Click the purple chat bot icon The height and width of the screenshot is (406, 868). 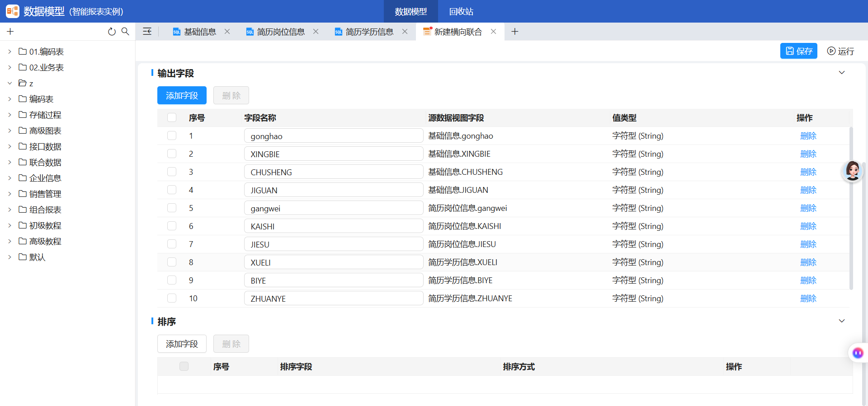coord(858,353)
